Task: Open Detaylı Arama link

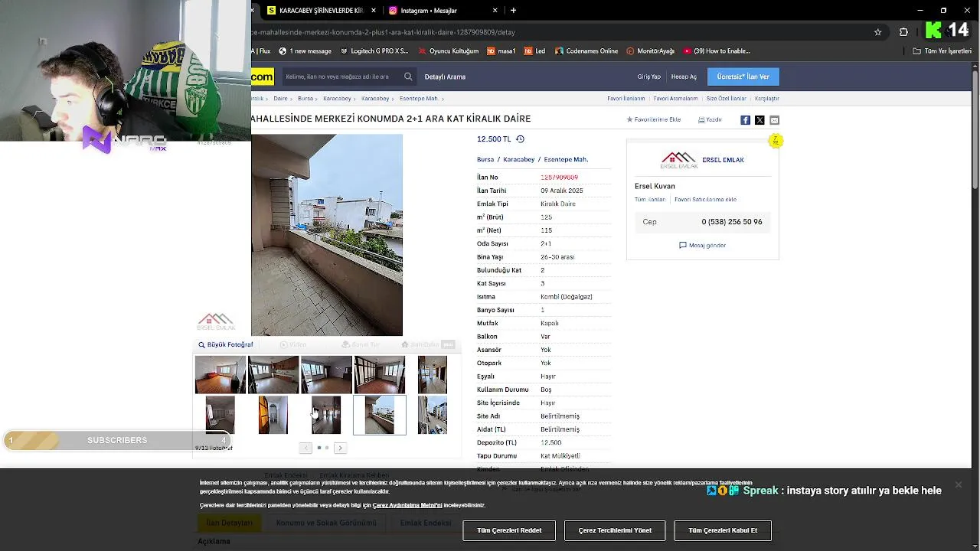Action: pos(445,77)
